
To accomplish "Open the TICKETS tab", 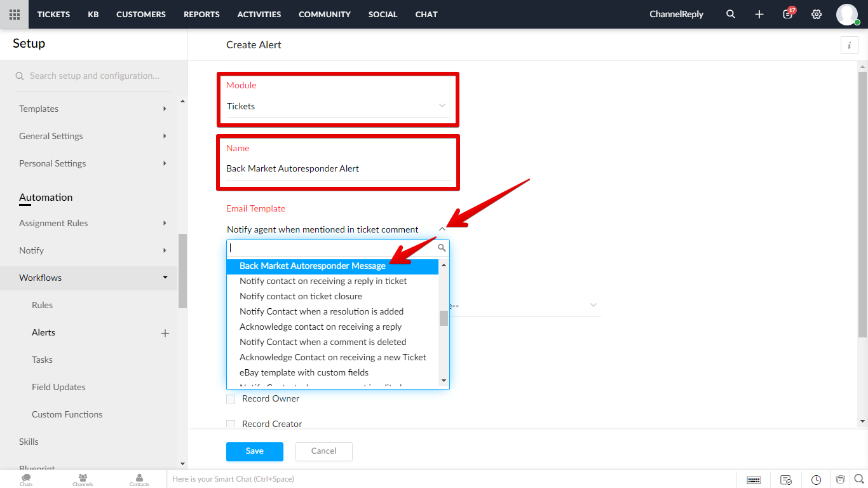I will pyautogui.click(x=53, y=14).
